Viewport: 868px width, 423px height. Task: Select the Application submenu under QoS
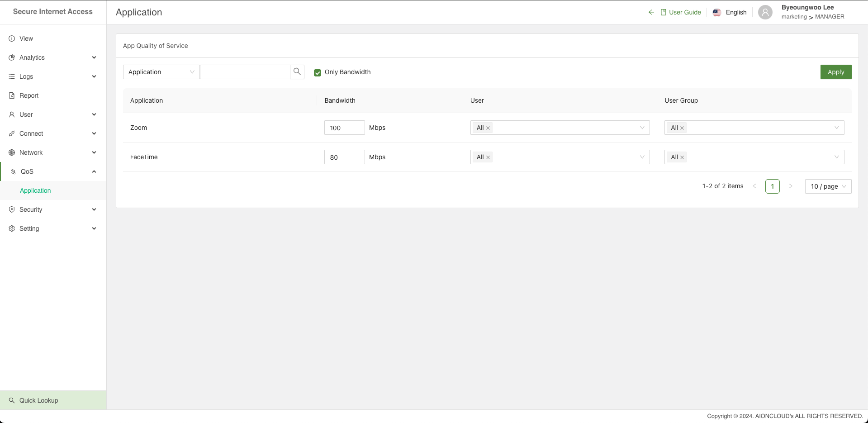[x=53, y=190]
